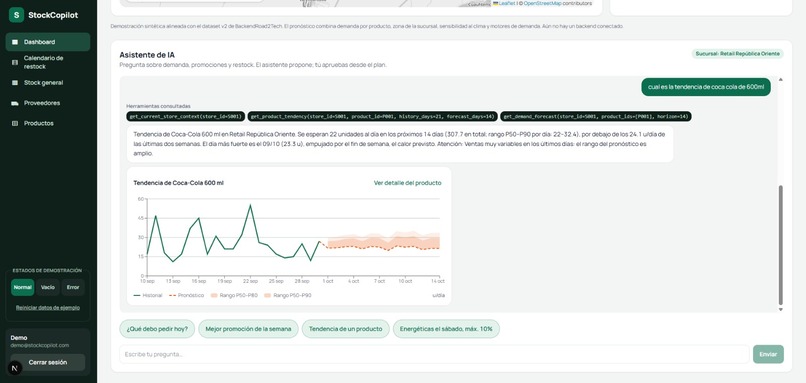Click the StockCopilot logo icon

click(x=16, y=15)
